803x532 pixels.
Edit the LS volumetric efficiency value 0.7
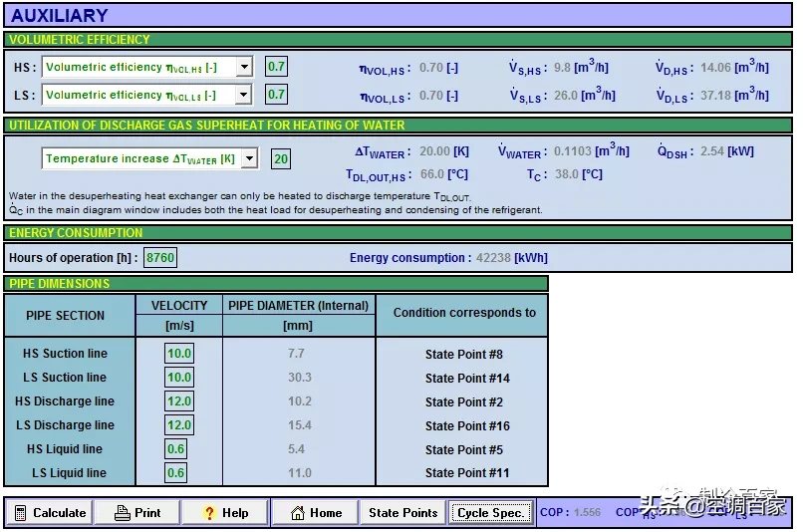277,95
